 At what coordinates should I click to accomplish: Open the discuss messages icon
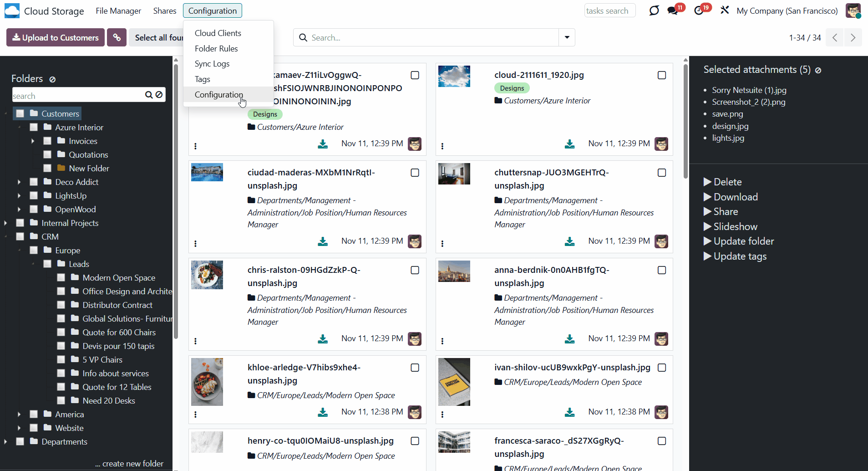click(672, 11)
